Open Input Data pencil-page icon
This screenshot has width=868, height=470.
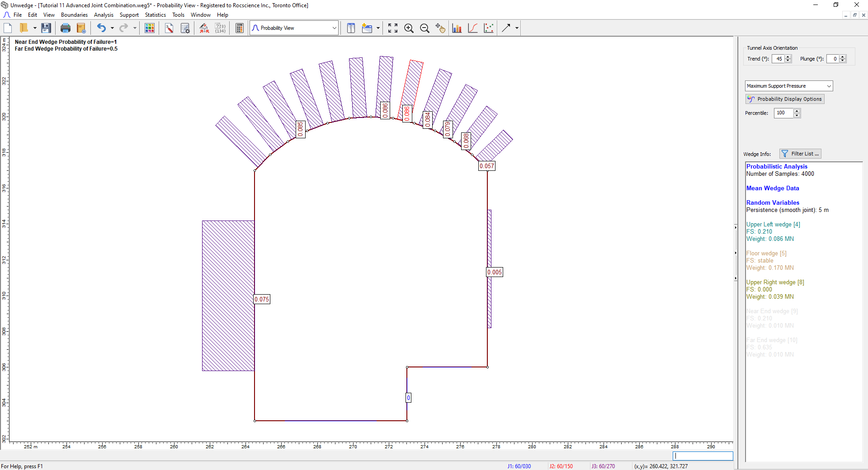coord(169,28)
